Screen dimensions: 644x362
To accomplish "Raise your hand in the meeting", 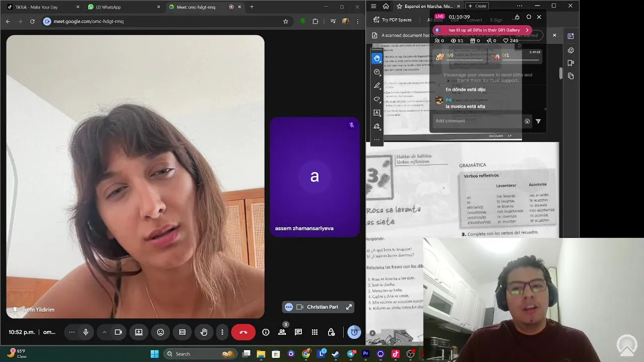I will click(x=204, y=332).
